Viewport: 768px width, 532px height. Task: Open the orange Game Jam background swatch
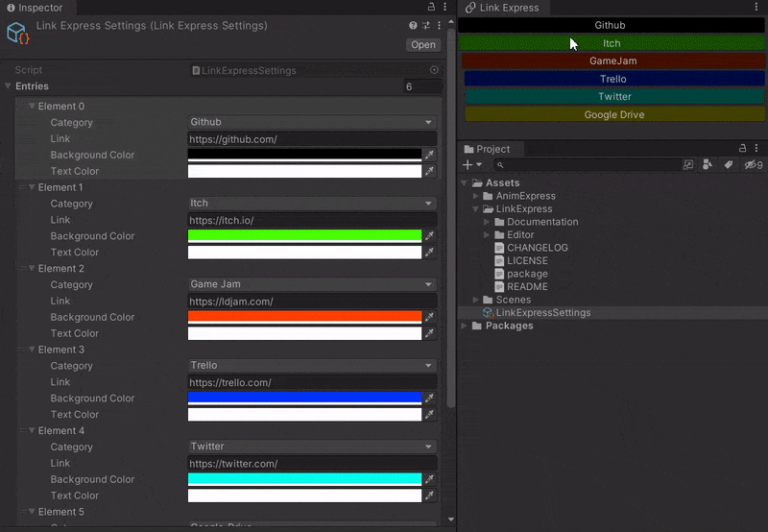point(304,317)
